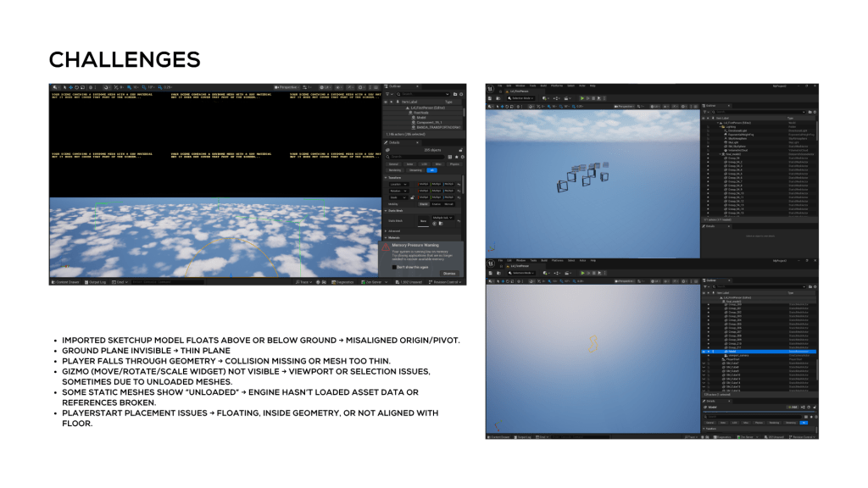Dismiss the Memory Pressure Warning
Viewport: 868px width, 488px height.
click(448, 273)
